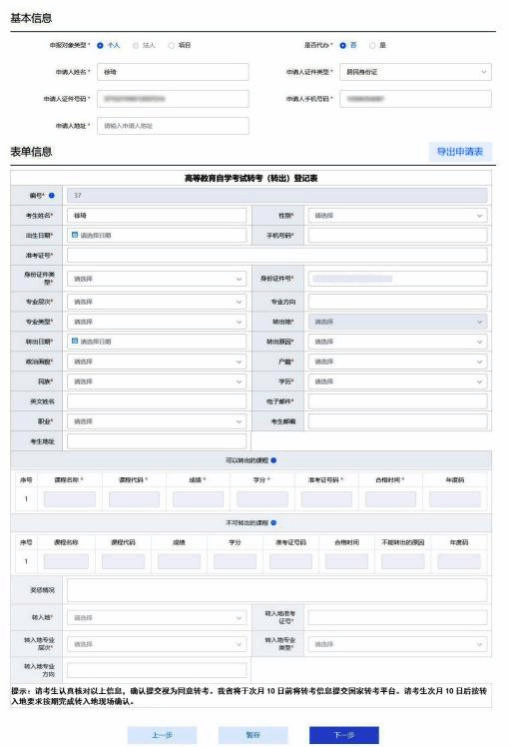Click the 可以转出的课程 info icon

pyautogui.click(x=274, y=460)
